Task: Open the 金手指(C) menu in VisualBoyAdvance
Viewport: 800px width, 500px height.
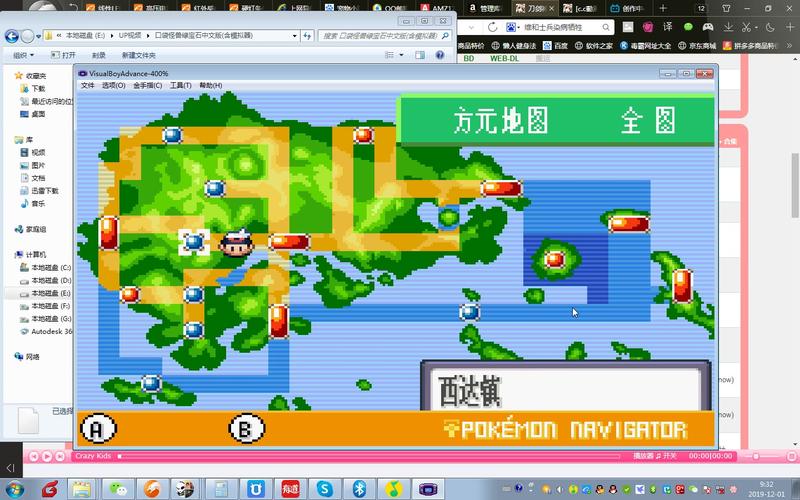Action: 147,85
